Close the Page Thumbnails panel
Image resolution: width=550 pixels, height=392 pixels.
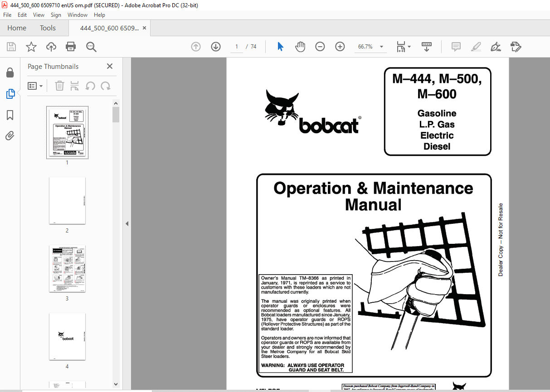coord(110,66)
